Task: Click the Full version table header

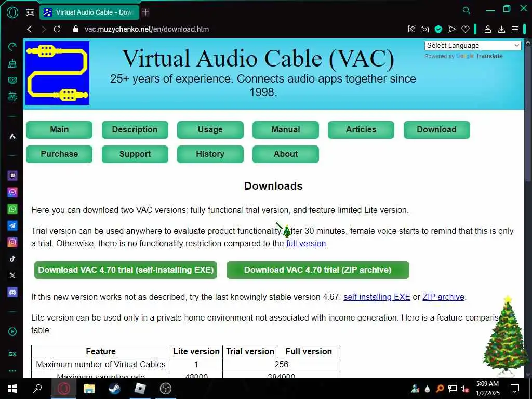Action: point(309,352)
